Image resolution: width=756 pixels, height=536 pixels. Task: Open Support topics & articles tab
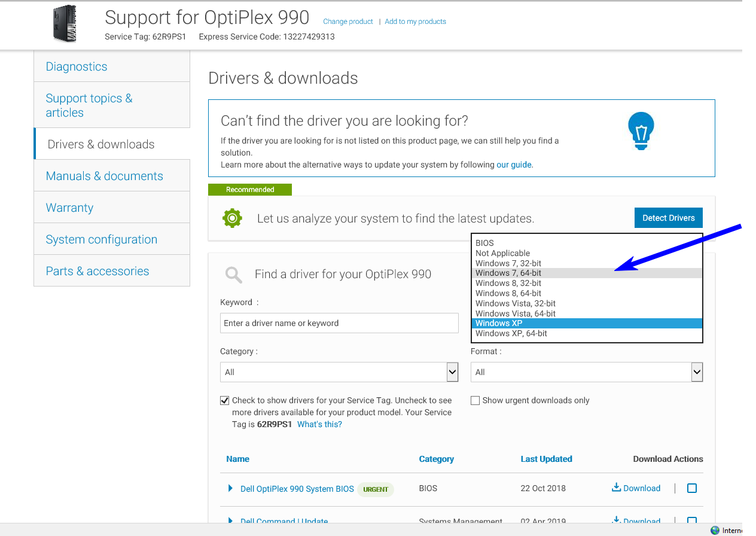click(x=112, y=105)
